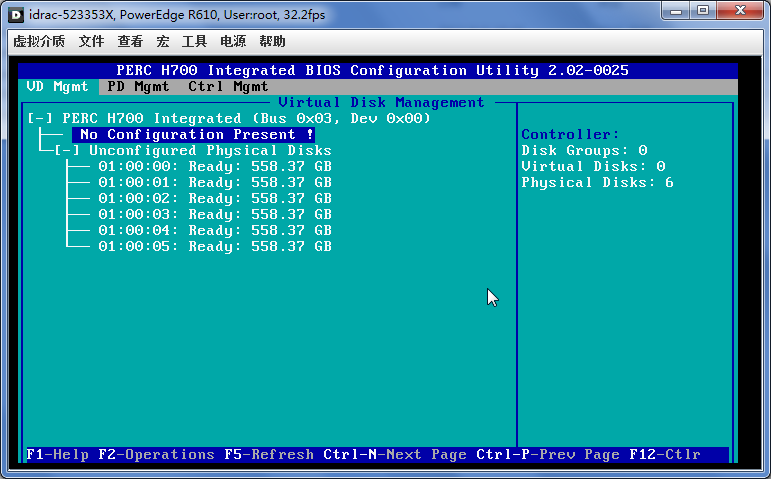The image size is (771, 479).
Task: Switch to the PD Mgmt tab
Action: click(x=138, y=87)
